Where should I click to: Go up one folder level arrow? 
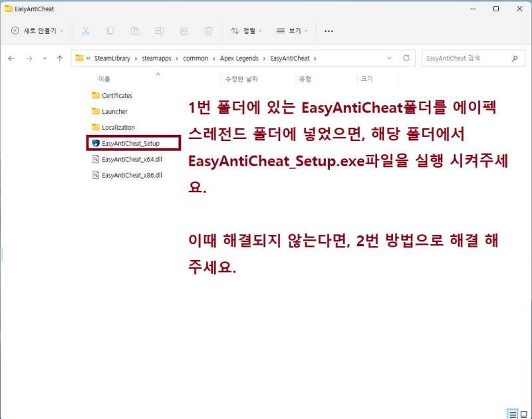coord(60,59)
